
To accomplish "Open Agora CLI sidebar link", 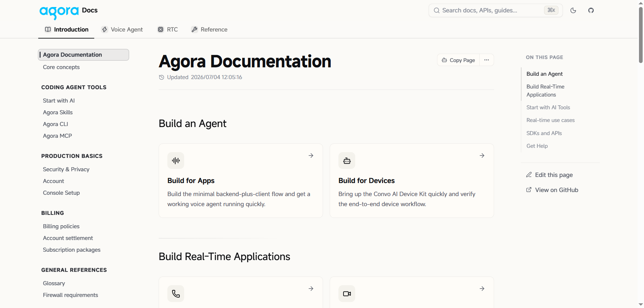I will point(55,124).
